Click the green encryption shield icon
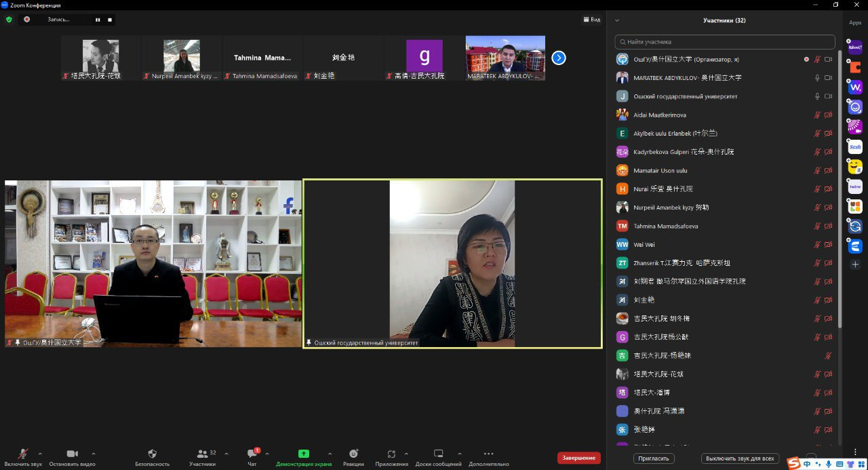 point(9,20)
